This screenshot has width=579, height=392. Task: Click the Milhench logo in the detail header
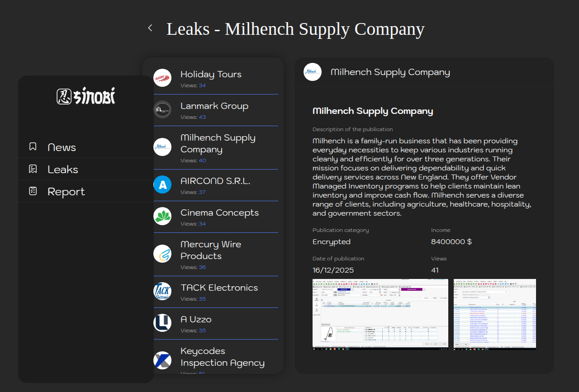click(x=313, y=72)
